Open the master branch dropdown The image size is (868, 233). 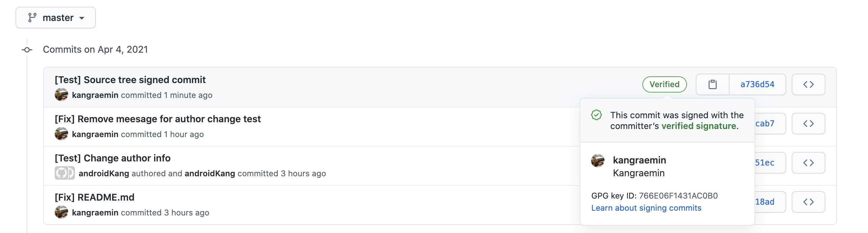(56, 18)
